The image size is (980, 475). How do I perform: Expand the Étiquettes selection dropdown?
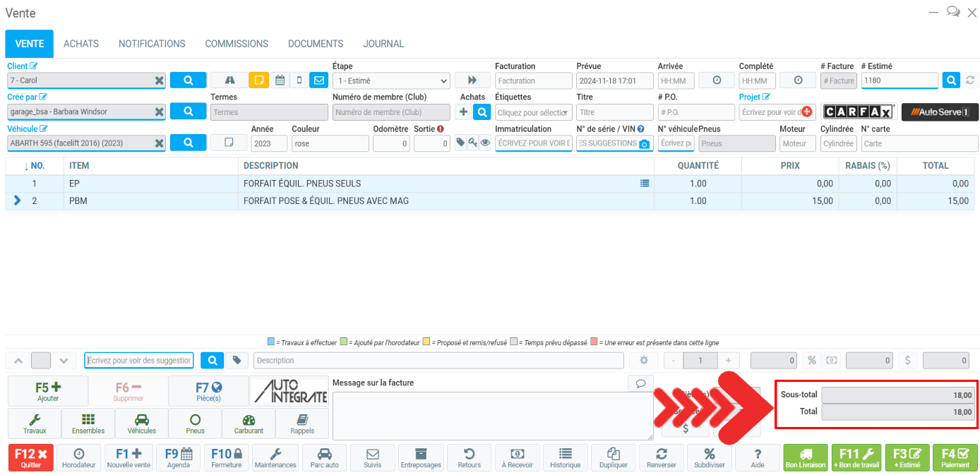click(x=534, y=112)
